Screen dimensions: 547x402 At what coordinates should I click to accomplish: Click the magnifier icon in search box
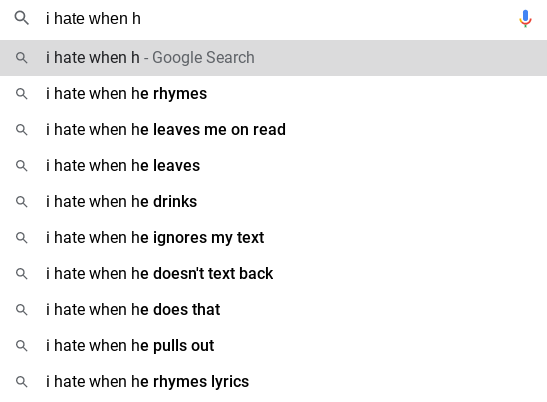(x=22, y=18)
